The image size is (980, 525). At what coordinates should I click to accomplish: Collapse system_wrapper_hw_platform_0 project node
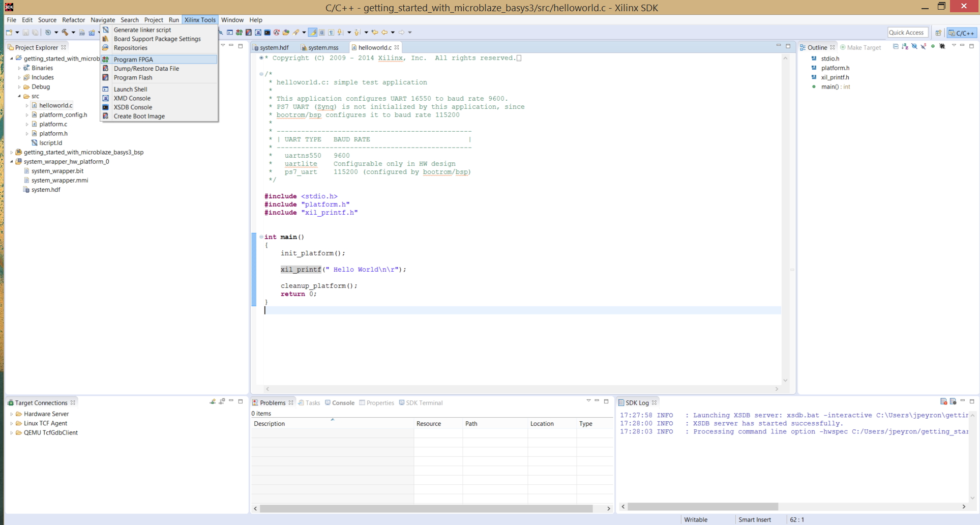click(x=12, y=162)
